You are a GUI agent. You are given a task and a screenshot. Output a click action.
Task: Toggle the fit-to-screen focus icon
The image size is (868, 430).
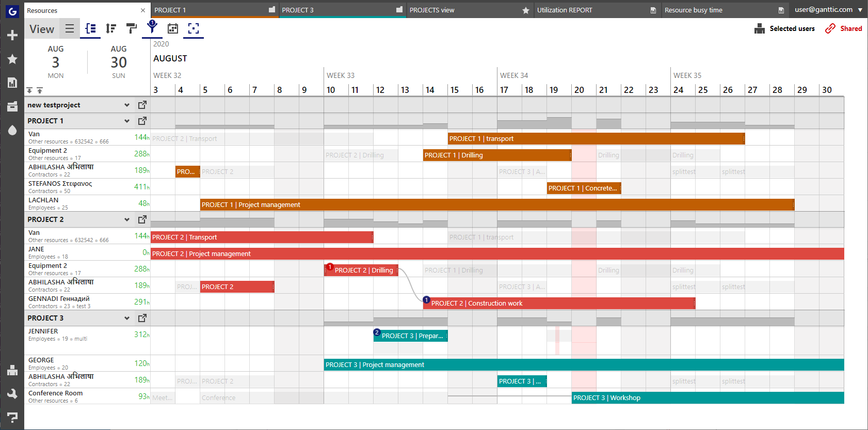[x=194, y=28]
